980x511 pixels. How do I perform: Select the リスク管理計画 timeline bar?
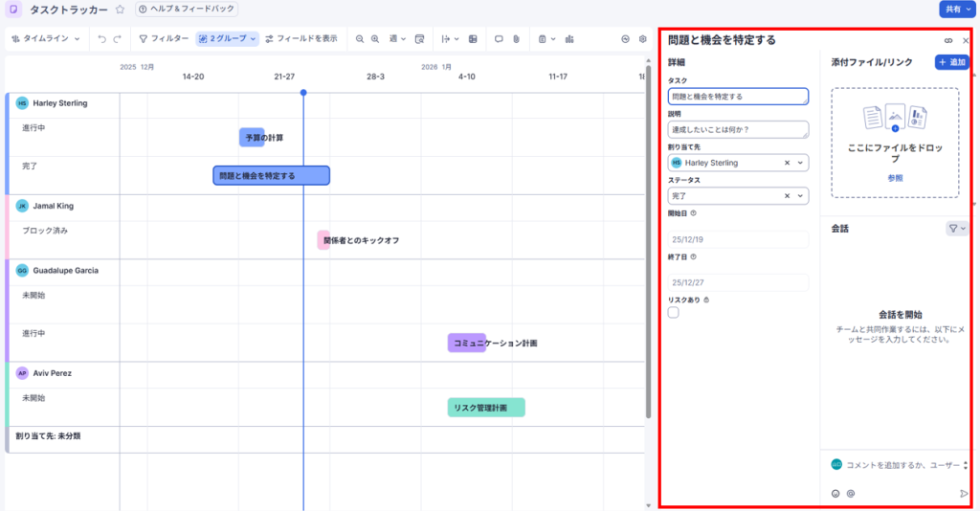(x=486, y=408)
